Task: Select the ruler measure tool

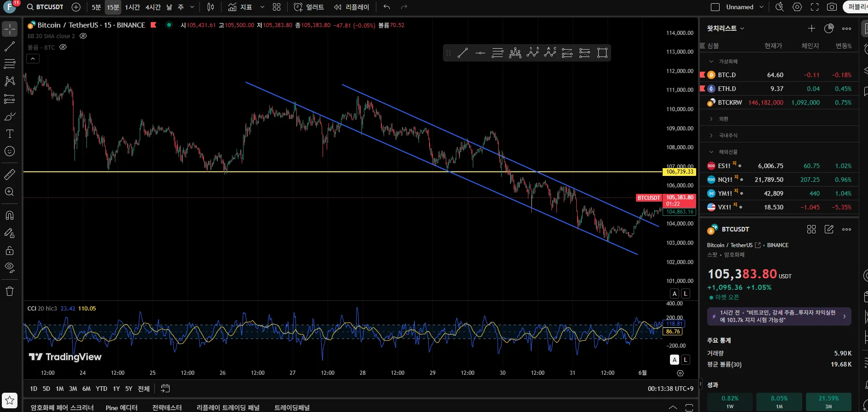Action: pyautogui.click(x=10, y=175)
